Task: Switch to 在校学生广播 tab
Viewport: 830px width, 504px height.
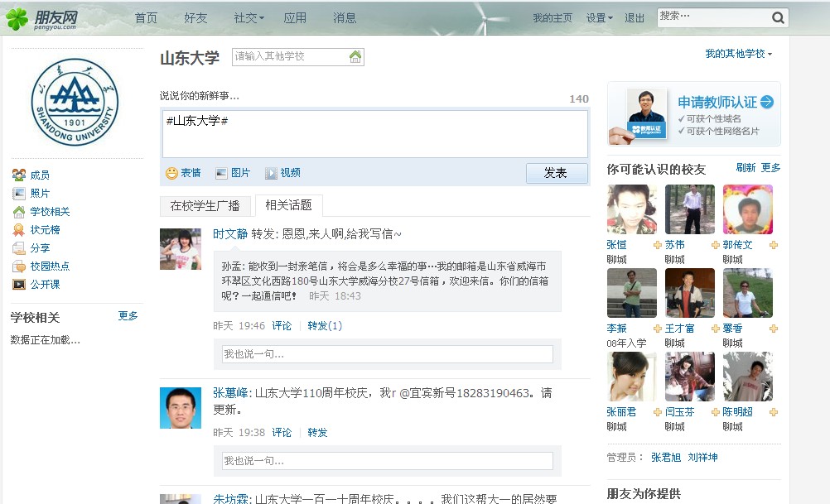Action: [205, 206]
